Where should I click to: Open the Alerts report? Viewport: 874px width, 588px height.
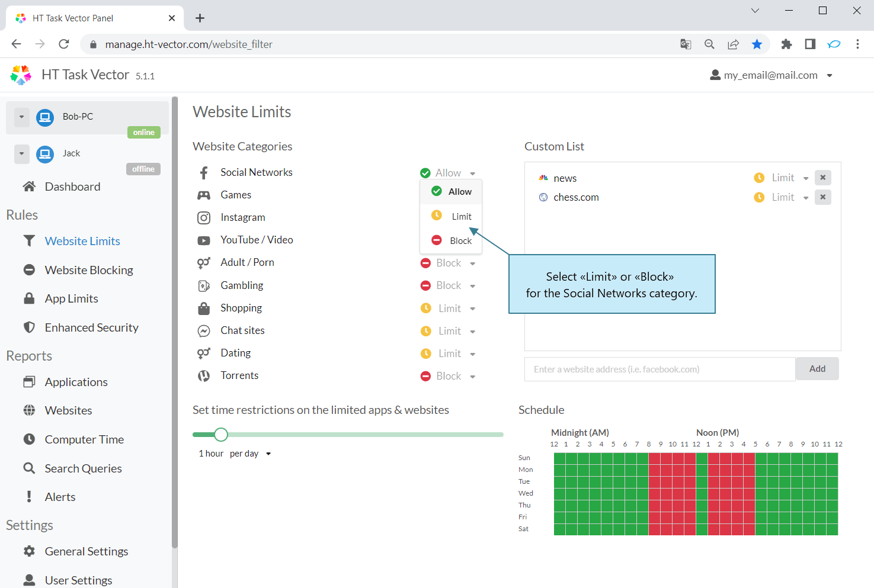pyautogui.click(x=60, y=497)
